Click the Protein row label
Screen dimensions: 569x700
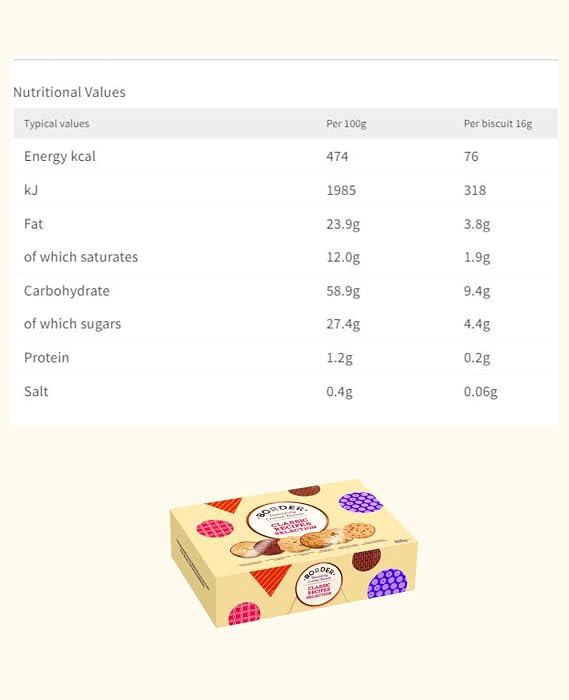pyautogui.click(x=46, y=358)
